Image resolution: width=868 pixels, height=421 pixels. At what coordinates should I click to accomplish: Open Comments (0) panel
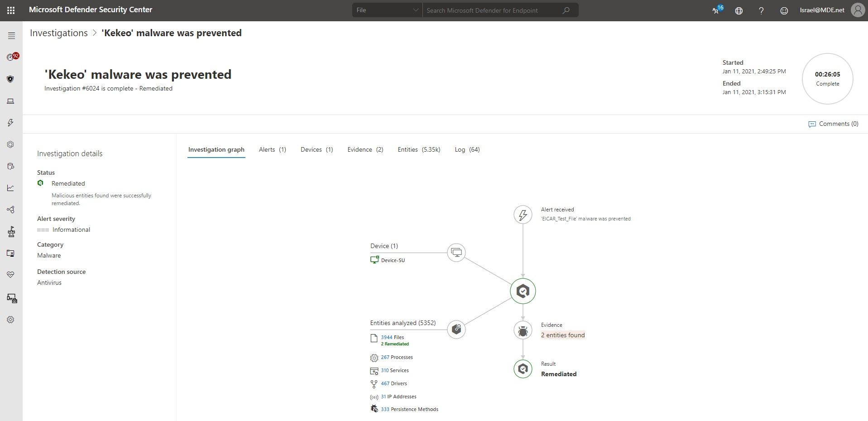[x=834, y=124]
